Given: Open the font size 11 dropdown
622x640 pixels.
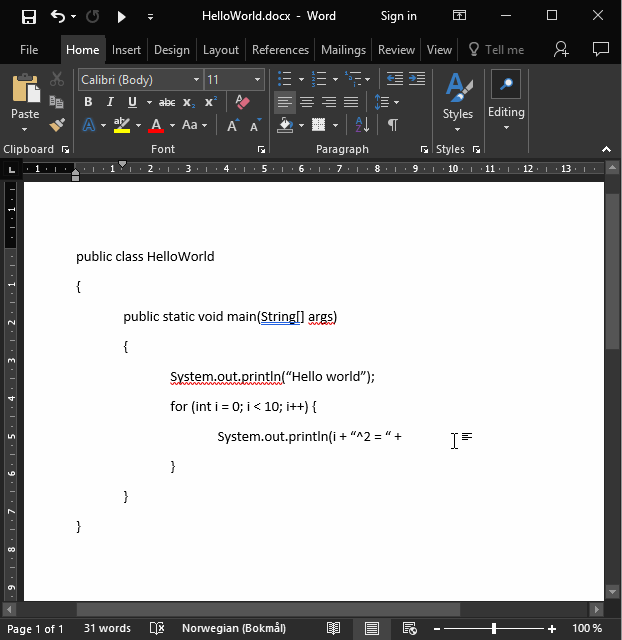Looking at the screenshot, I should pos(257,80).
